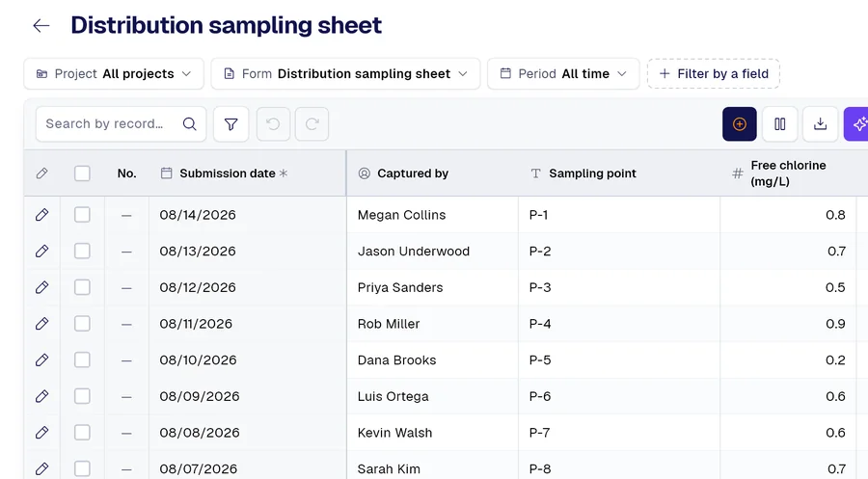
Task: Open the columns layout button
Action: tap(780, 124)
